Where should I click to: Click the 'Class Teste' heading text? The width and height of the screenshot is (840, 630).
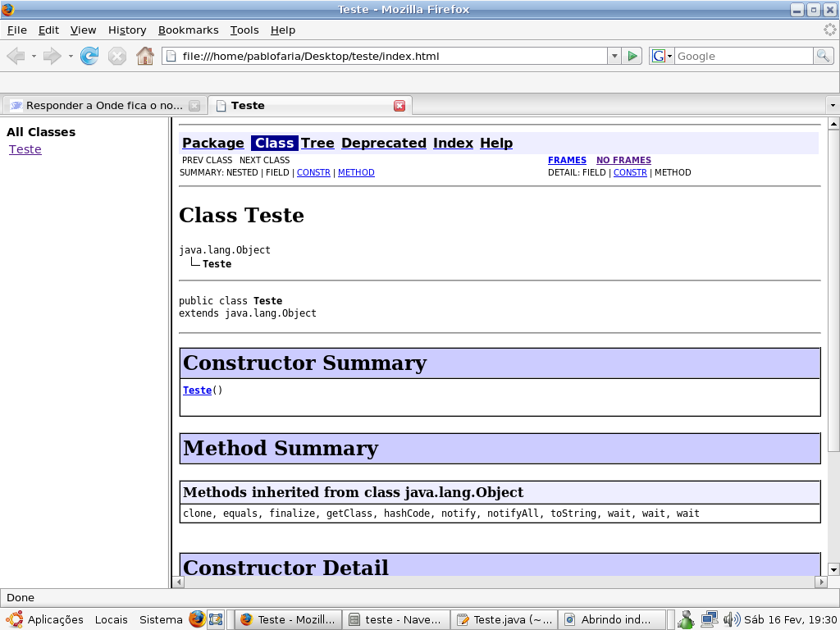coord(241,216)
